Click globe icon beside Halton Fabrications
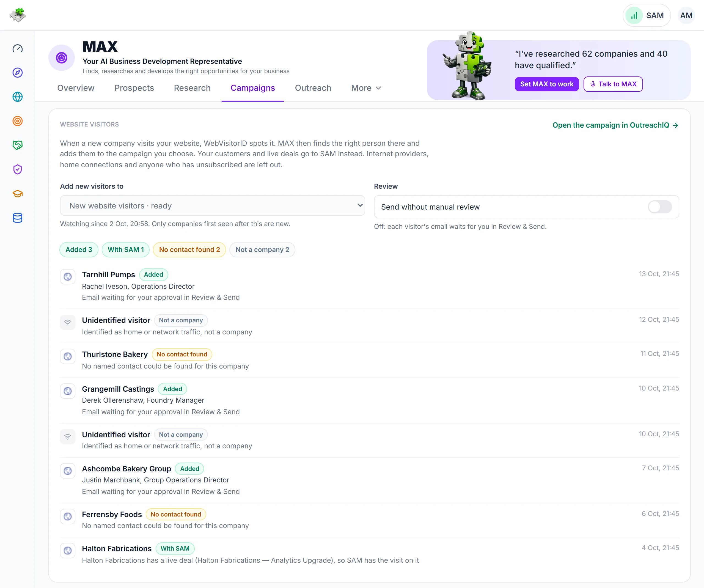The image size is (704, 588). (68, 550)
